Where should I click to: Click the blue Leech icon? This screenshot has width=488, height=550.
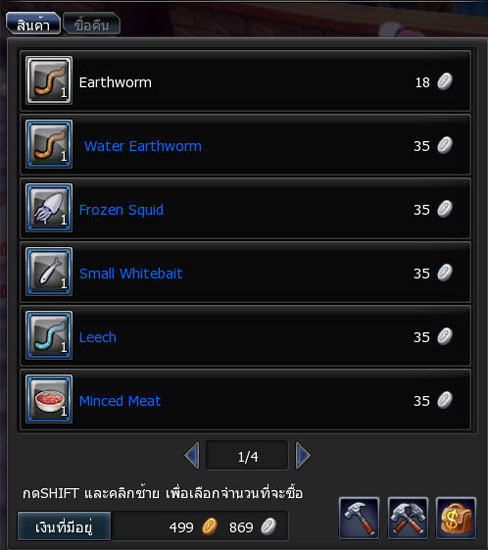point(49,335)
